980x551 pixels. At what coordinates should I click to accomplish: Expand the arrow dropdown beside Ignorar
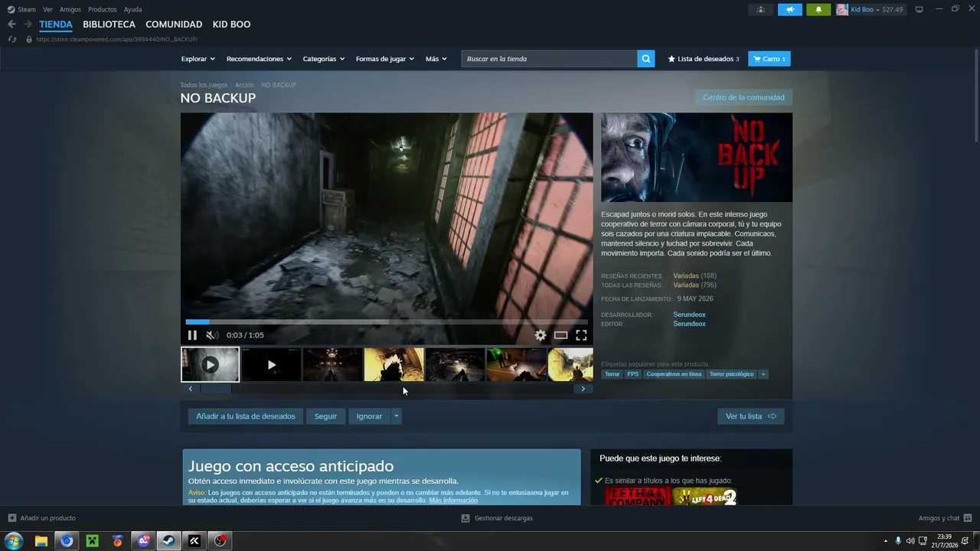(396, 416)
